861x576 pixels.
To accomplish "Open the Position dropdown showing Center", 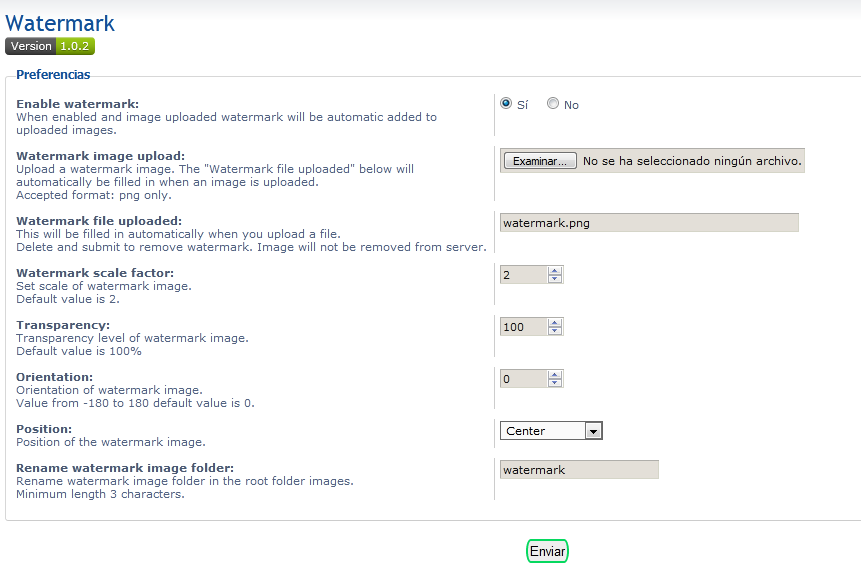I will 551,430.
